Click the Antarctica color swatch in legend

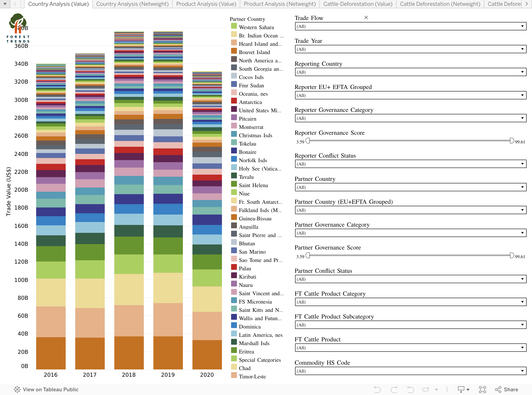pyautogui.click(x=234, y=101)
